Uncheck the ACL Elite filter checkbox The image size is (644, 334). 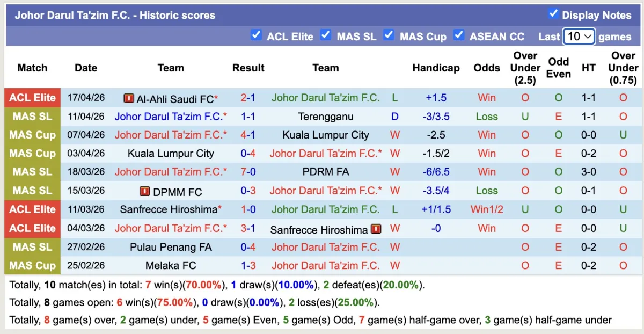pyautogui.click(x=257, y=35)
